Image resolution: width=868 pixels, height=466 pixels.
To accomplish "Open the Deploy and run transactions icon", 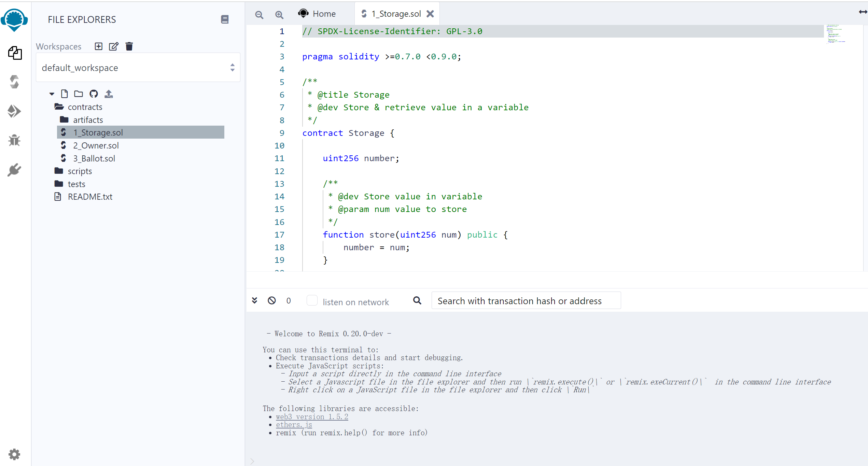I will 14,111.
